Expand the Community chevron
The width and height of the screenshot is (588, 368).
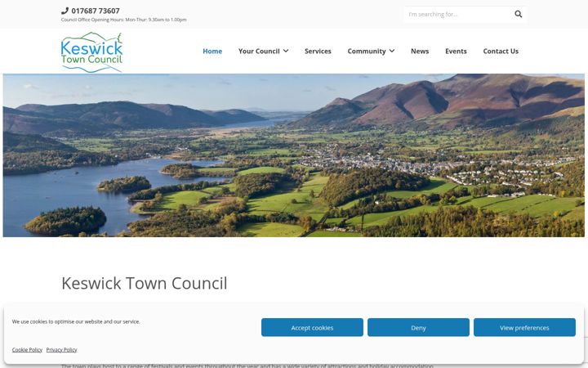[392, 51]
